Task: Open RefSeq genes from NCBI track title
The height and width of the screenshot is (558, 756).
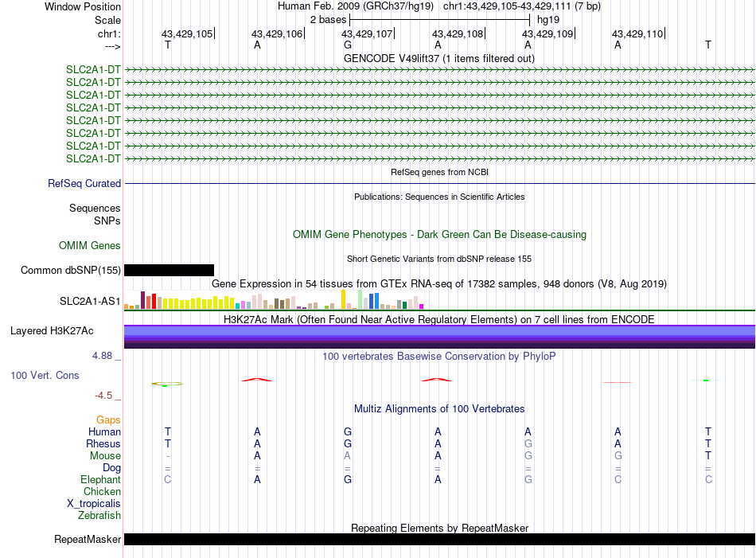Action: point(439,172)
